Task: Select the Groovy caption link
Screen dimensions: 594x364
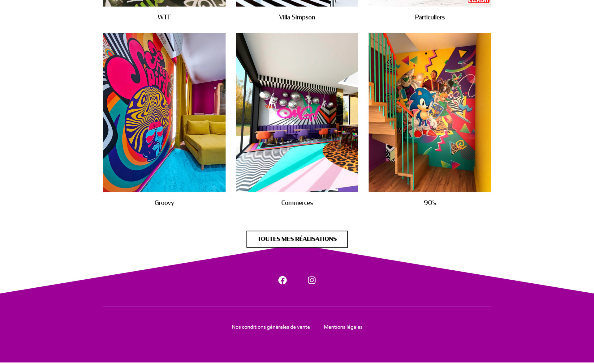Action: pos(164,203)
